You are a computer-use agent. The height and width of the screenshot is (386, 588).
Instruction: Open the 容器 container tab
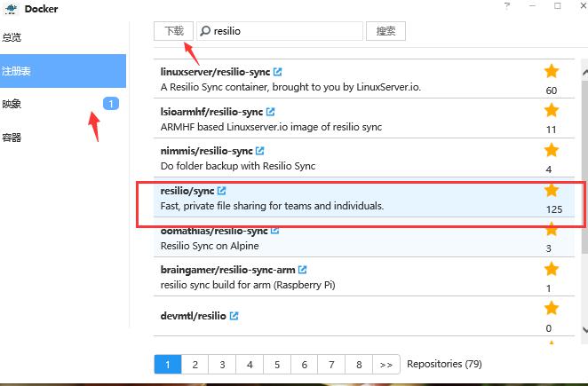[x=12, y=138]
